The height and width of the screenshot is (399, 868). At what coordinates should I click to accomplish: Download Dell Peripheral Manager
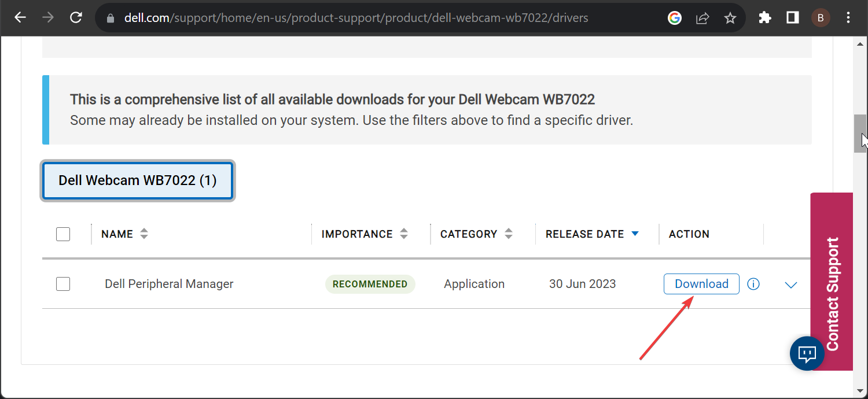click(701, 284)
